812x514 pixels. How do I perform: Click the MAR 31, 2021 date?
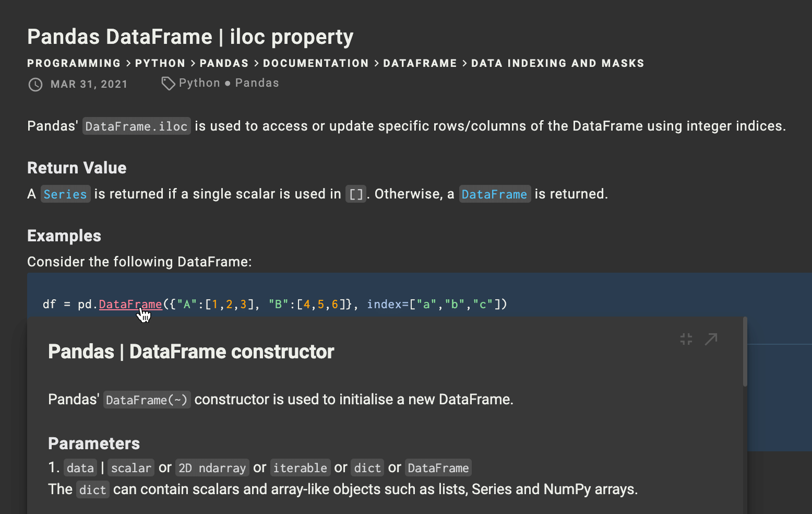[x=89, y=84]
